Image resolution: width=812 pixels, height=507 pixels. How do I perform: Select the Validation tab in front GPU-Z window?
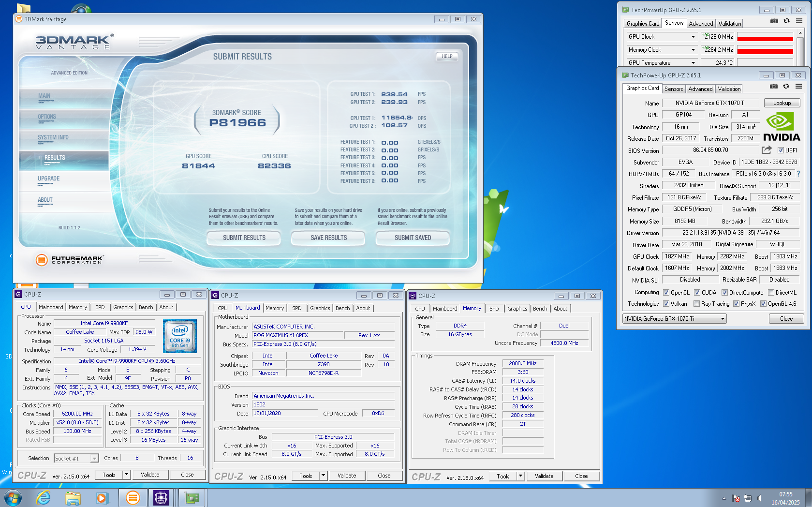(729, 89)
